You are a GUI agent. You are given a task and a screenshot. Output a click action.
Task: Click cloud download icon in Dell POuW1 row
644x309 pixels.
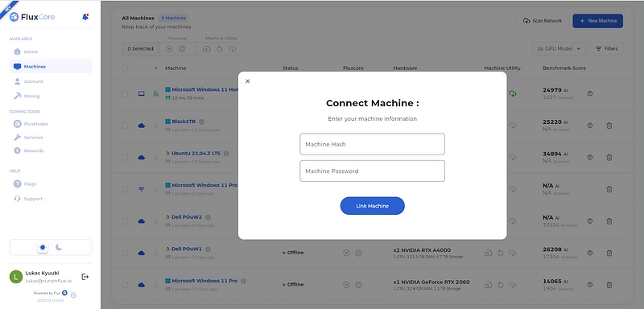point(513,253)
